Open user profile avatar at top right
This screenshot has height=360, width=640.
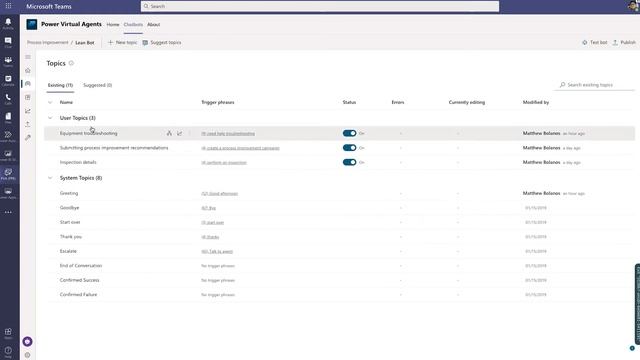(x=633, y=6)
